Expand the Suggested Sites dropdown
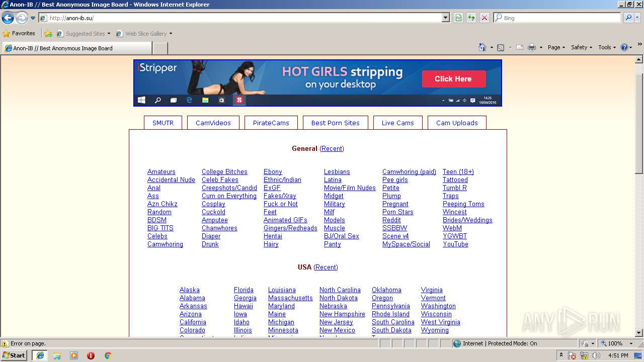Screen dimensions: 644x362 coord(109,34)
